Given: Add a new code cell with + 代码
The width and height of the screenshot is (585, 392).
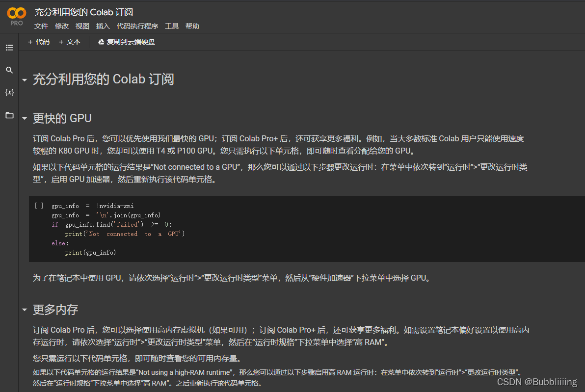Looking at the screenshot, I should pyautogui.click(x=39, y=42).
